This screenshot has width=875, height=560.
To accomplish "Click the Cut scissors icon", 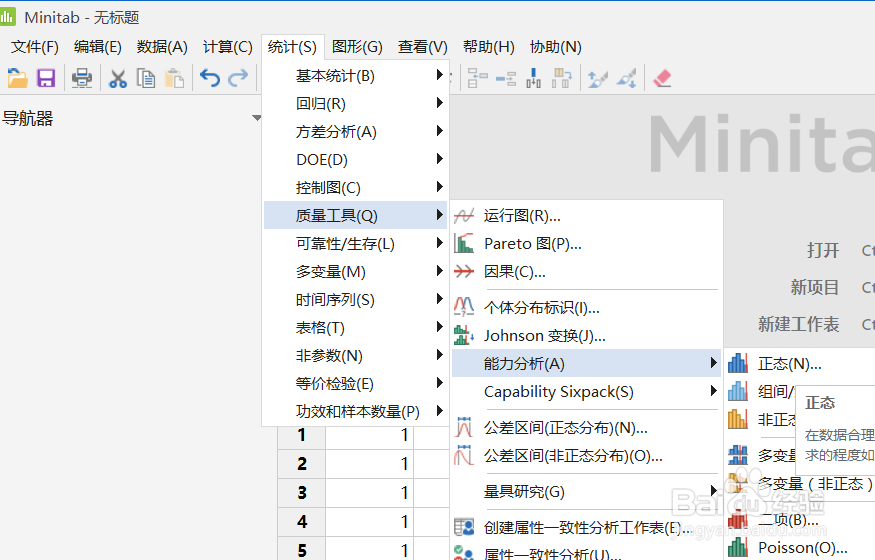I will coord(117,78).
